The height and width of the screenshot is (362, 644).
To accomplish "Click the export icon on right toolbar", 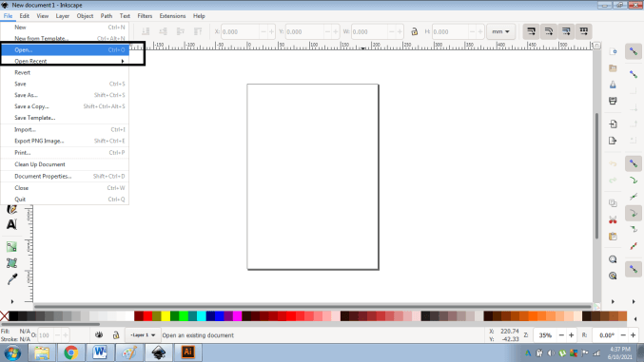I will (613, 141).
